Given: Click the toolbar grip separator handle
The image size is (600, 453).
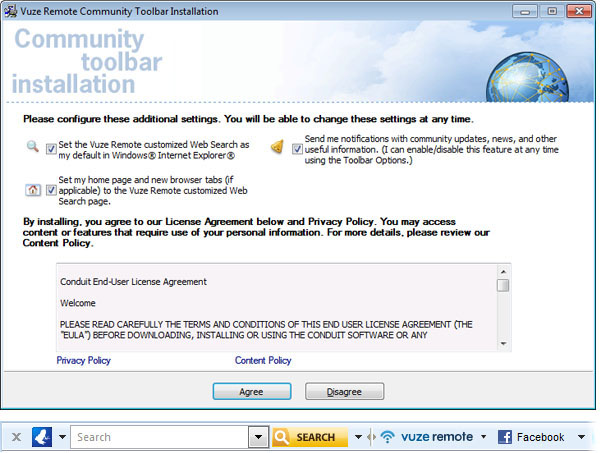Looking at the screenshot, I should click(370, 437).
